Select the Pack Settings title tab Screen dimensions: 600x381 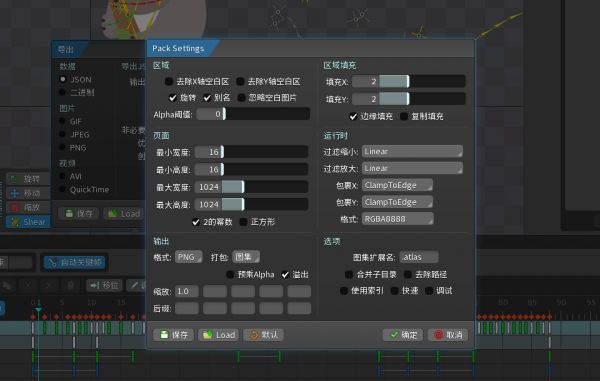coord(178,48)
